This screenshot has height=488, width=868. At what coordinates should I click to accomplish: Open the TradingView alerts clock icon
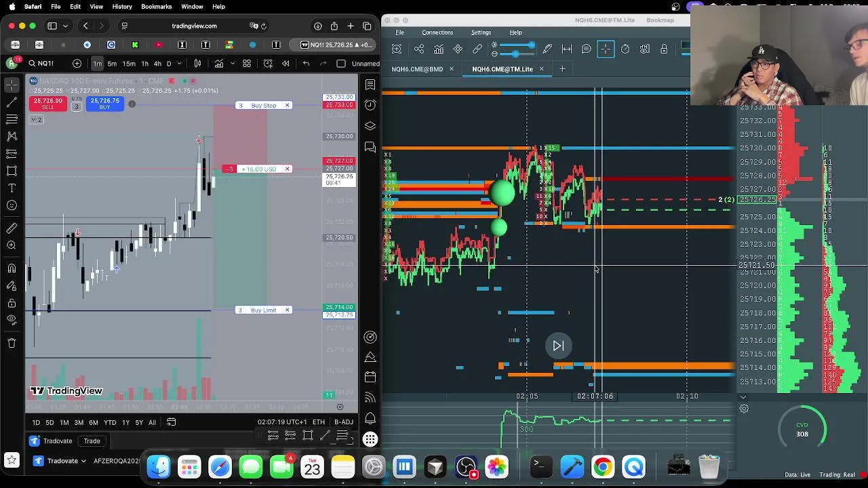pyautogui.click(x=370, y=105)
